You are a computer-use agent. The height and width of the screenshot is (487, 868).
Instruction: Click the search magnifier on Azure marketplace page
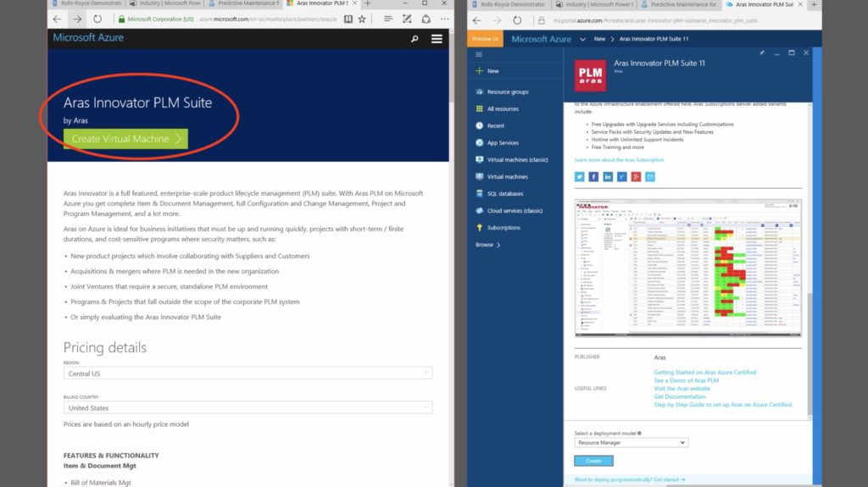click(x=415, y=39)
